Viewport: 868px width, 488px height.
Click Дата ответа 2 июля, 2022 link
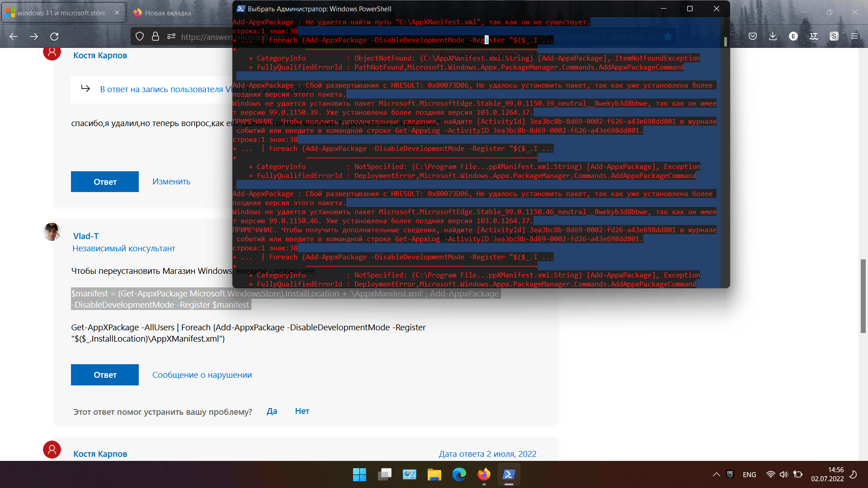[x=487, y=454]
